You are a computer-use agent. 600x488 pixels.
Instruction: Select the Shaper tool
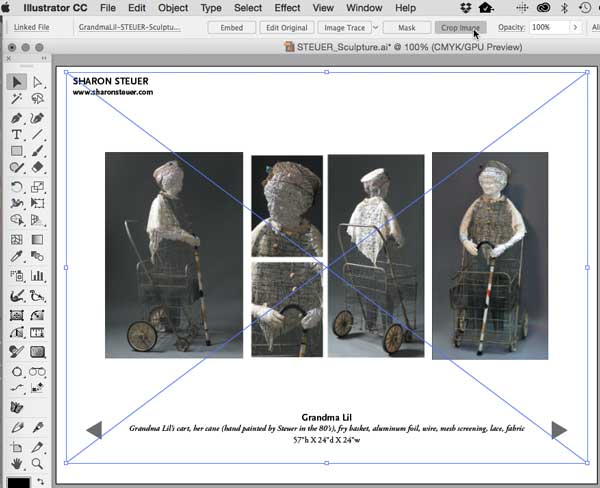[16, 167]
